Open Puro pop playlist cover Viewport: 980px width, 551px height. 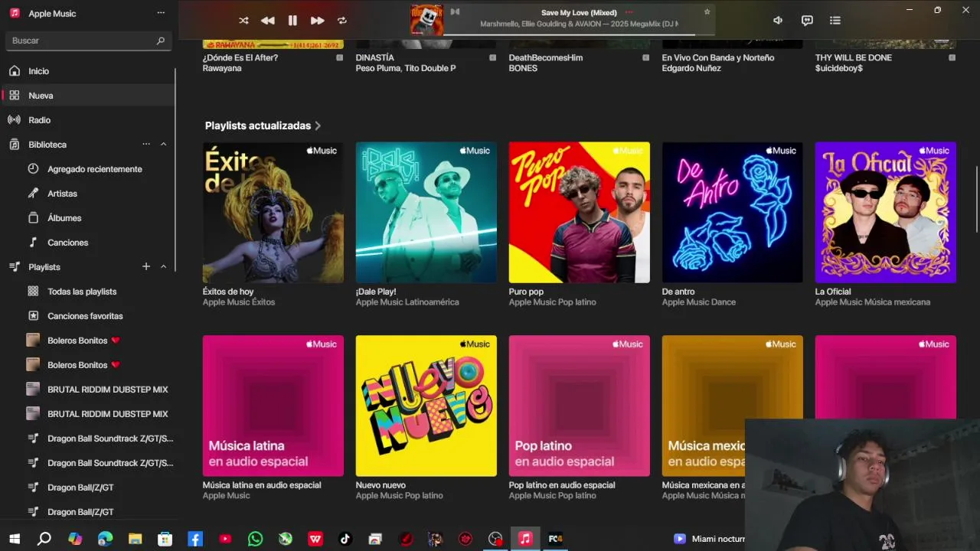tap(580, 212)
